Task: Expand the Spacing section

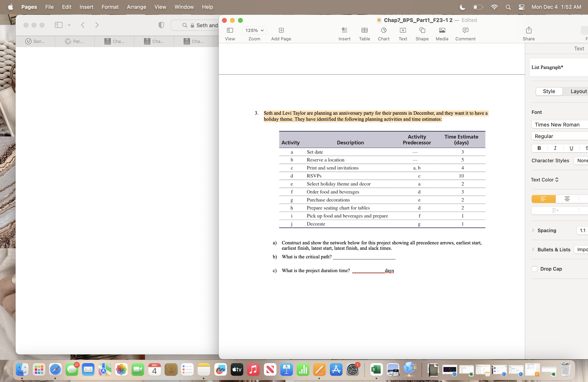Action: click(533, 230)
